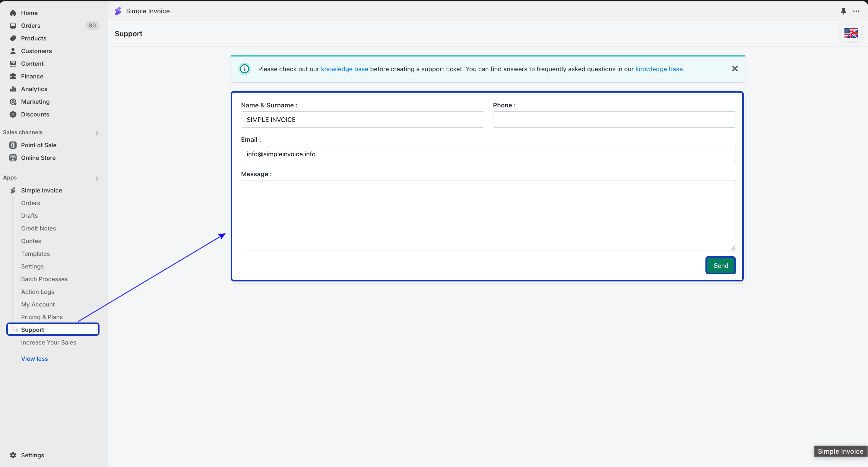Viewport: 868px width, 467px height.
Task: Focus the Message text area
Action: [x=488, y=215]
